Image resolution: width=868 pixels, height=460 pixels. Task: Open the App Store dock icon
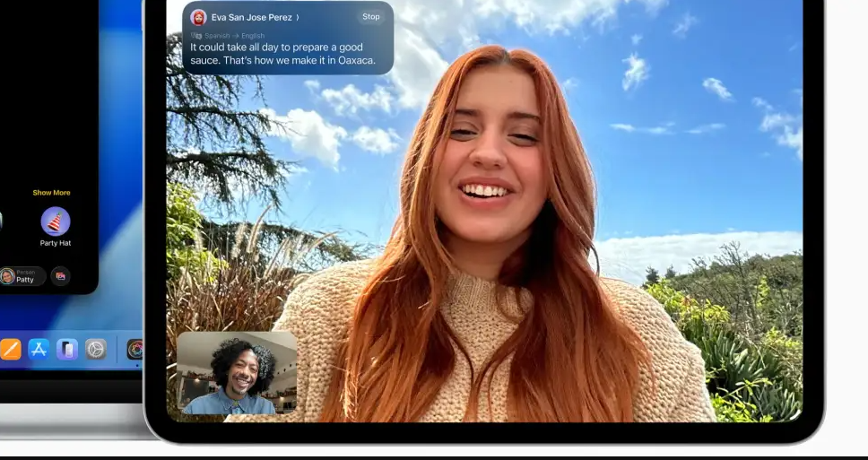pos(39,350)
